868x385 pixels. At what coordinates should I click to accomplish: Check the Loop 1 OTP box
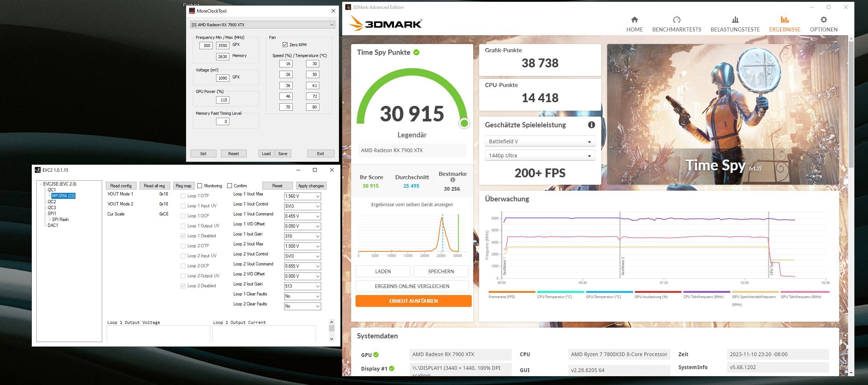tap(183, 196)
